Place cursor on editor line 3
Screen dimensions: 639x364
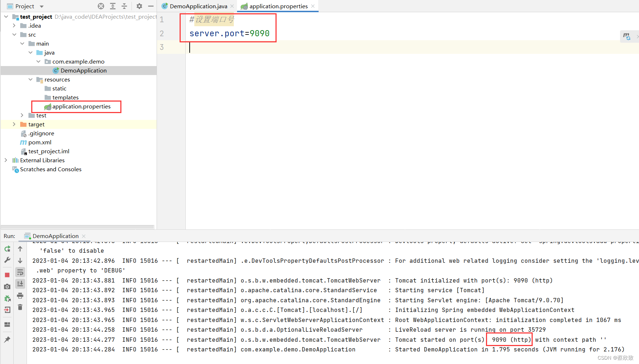click(x=412, y=47)
